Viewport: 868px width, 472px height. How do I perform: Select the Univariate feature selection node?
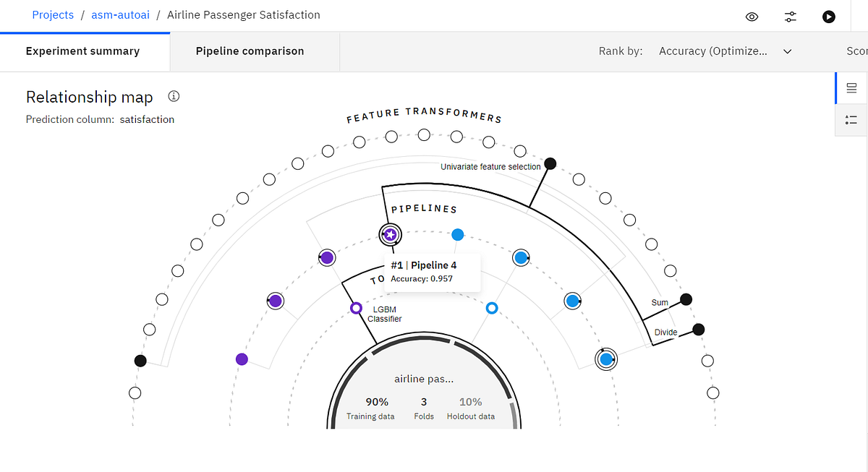[550, 163]
